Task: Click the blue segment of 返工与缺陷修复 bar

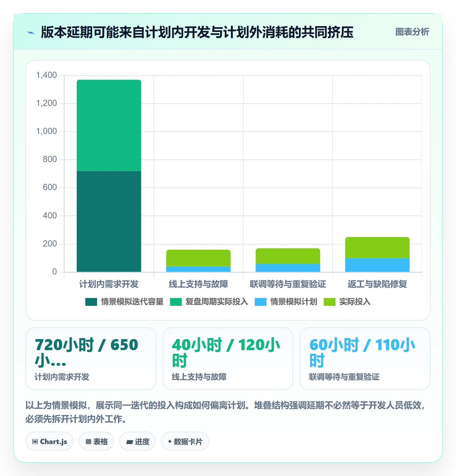Action: coord(377,265)
